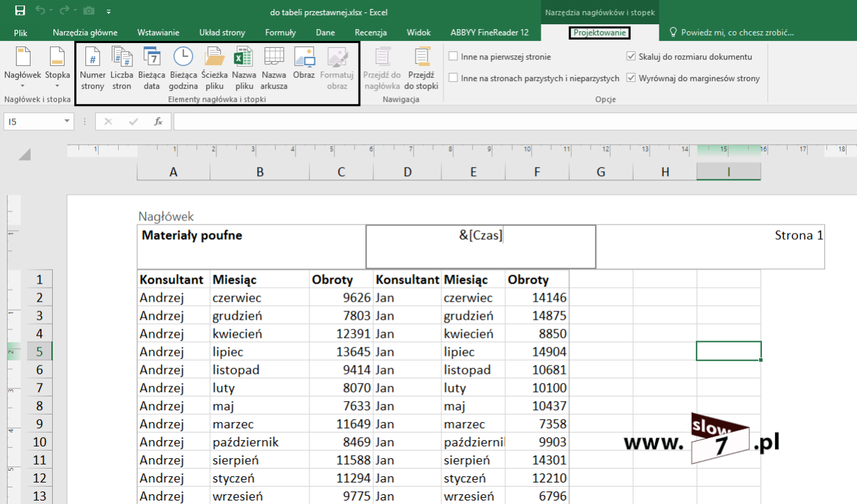Open Customize Quick Access Toolbar arrow
The height and width of the screenshot is (504, 857).
point(109,12)
